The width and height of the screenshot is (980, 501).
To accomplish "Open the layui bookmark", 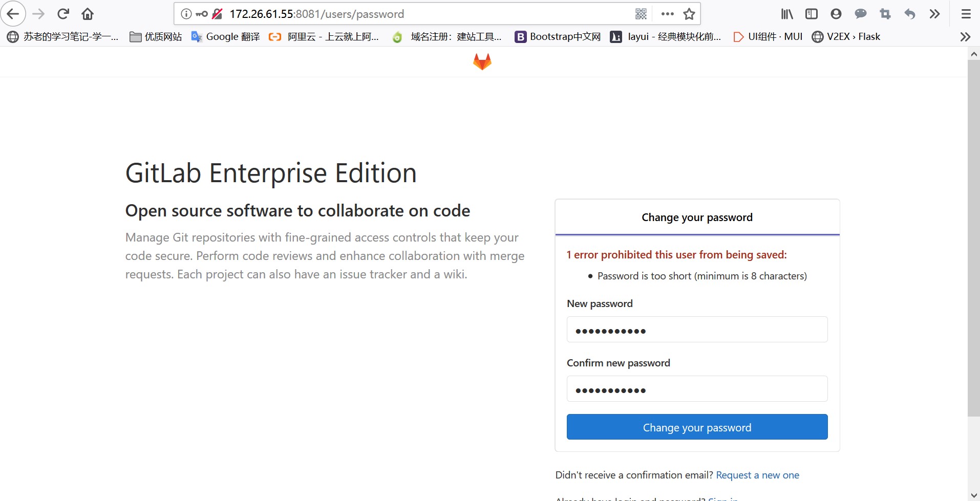I will click(x=666, y=37).
